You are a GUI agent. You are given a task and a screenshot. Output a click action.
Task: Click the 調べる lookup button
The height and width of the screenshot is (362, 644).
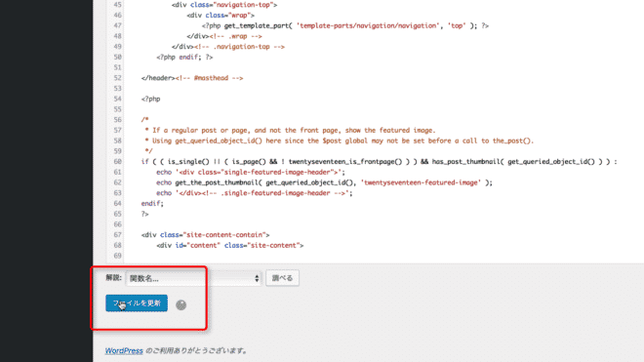pyautogui.click(x=282, y=278)
